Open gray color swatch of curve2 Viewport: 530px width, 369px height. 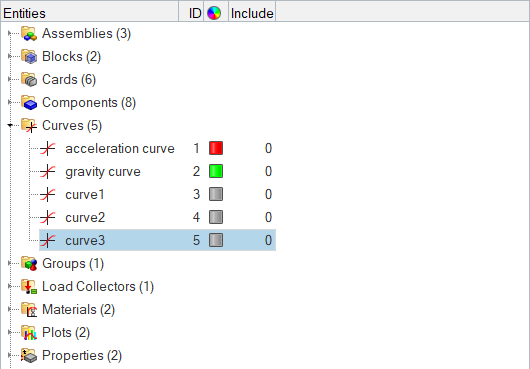(216, 217)
